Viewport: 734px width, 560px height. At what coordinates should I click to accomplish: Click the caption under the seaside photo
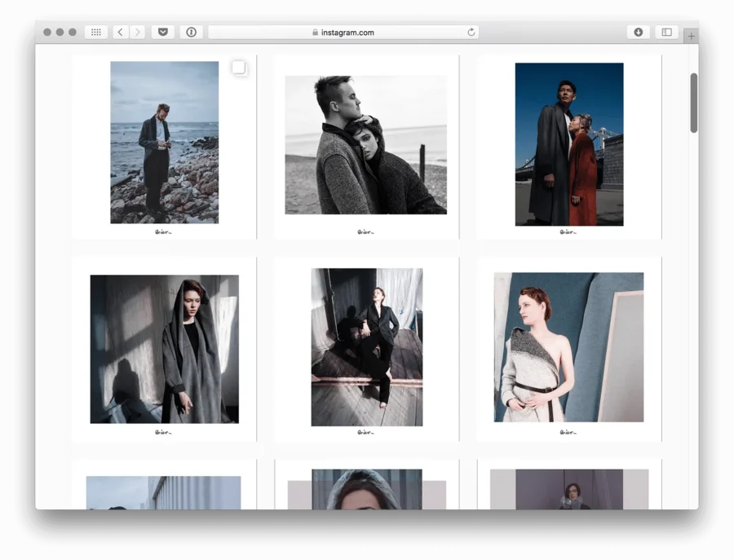163,231
